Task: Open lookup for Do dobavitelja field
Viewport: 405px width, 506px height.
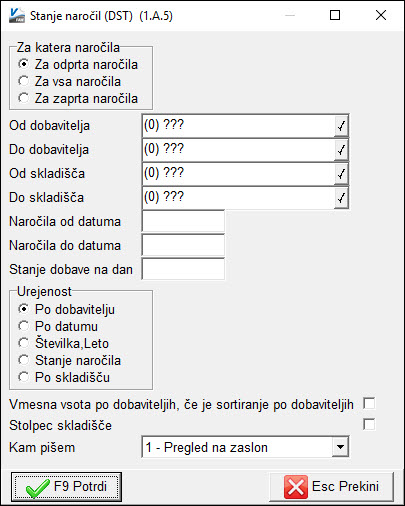Action: (341, 150)
